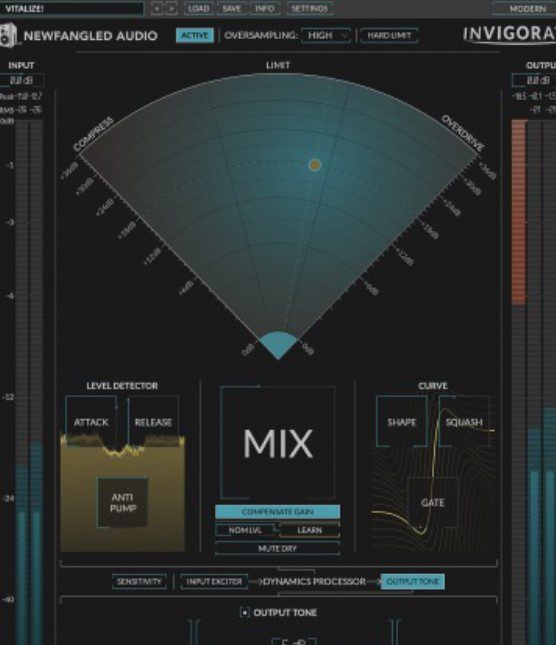
Task: Click the SHAPE curve control
Action: [401, 422]
